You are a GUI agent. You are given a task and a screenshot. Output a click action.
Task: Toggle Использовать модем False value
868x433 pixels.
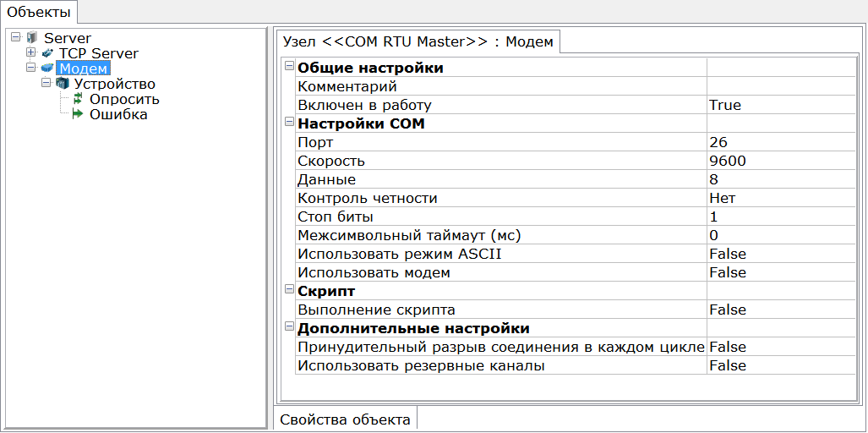point(781,272)
